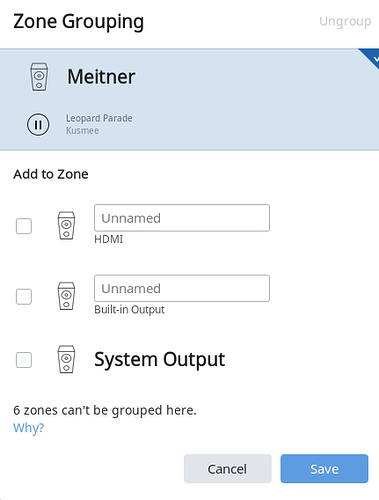The image size is (379, 500).
Task: Click the Ungroup button
Action: point(345,21)
